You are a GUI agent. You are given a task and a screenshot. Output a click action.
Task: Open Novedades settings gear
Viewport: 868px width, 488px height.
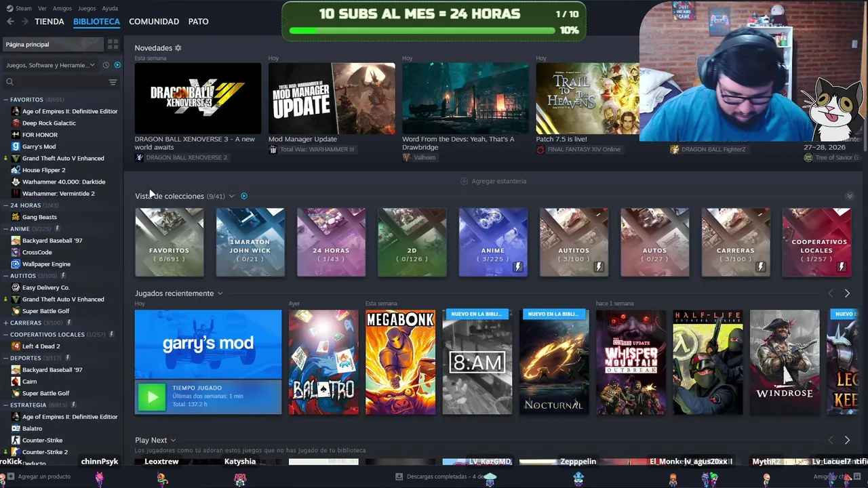(x=178, y=48)
